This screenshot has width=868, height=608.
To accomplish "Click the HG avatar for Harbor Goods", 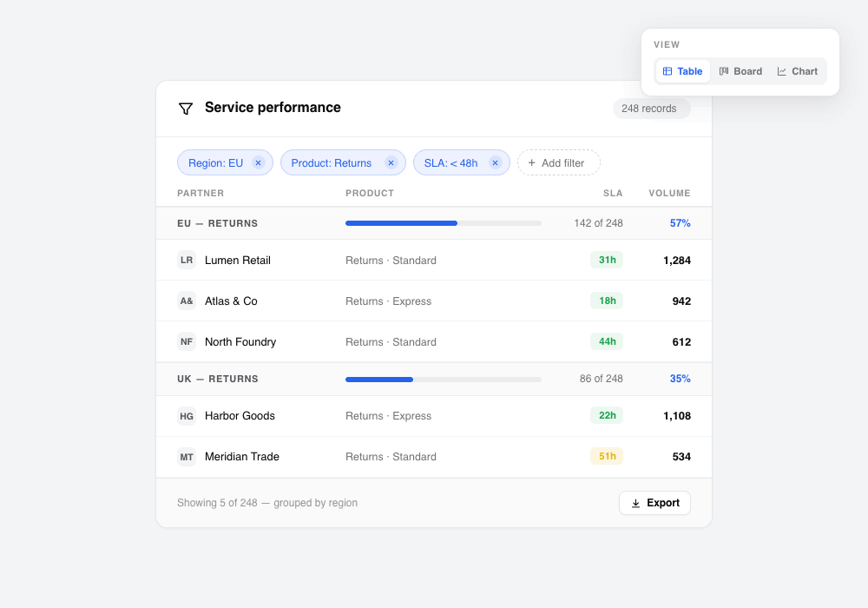I will (x=187, y=416).
